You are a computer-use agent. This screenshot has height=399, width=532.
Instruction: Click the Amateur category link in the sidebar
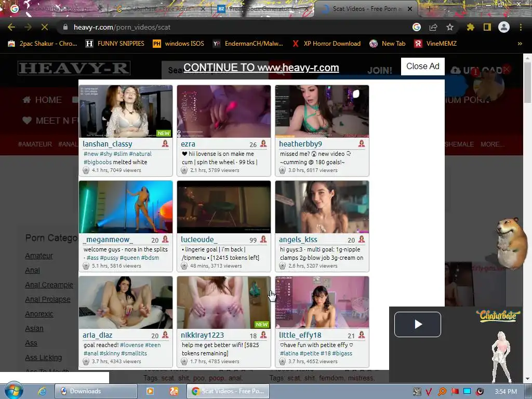coord(39,256)
